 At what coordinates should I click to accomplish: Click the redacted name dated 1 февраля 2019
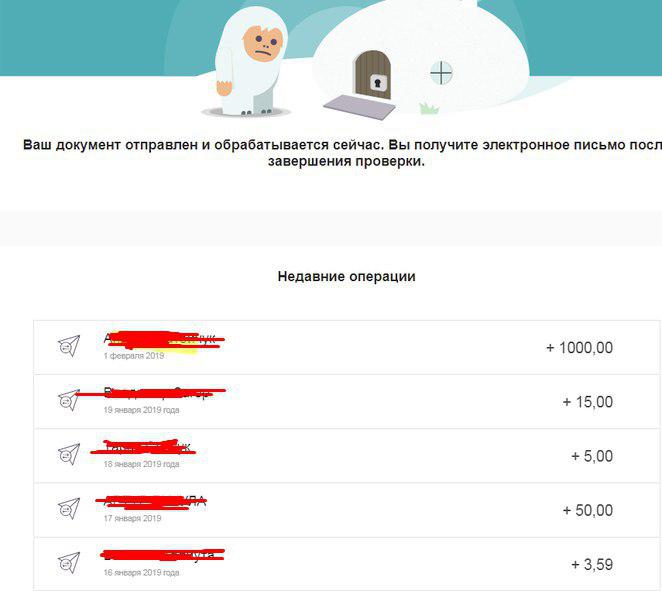tap(164, 340)
